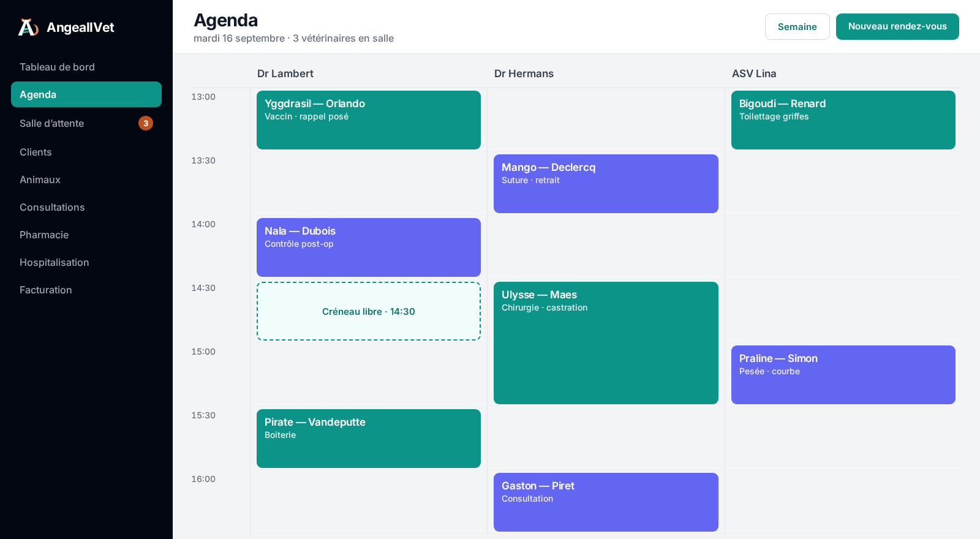Open the Praline — Simon appointment
This screenshot has height=539, width=980.
(x=843, y=375)
